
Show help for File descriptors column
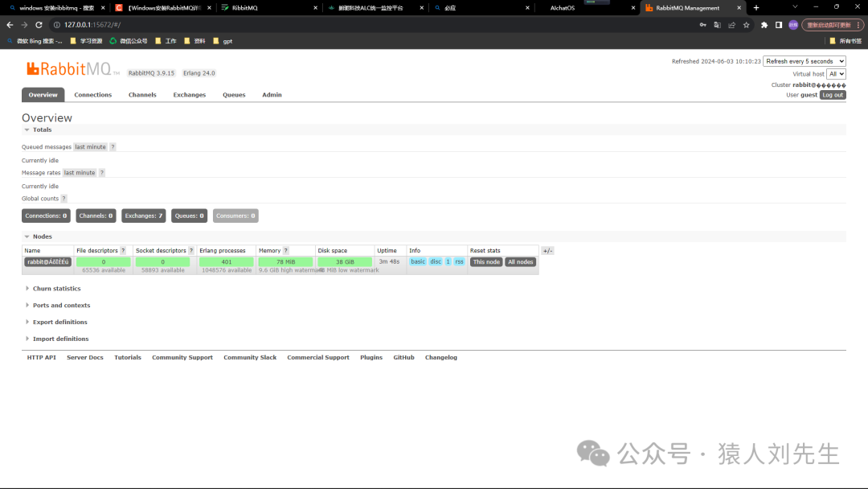[x=123, y=251]
